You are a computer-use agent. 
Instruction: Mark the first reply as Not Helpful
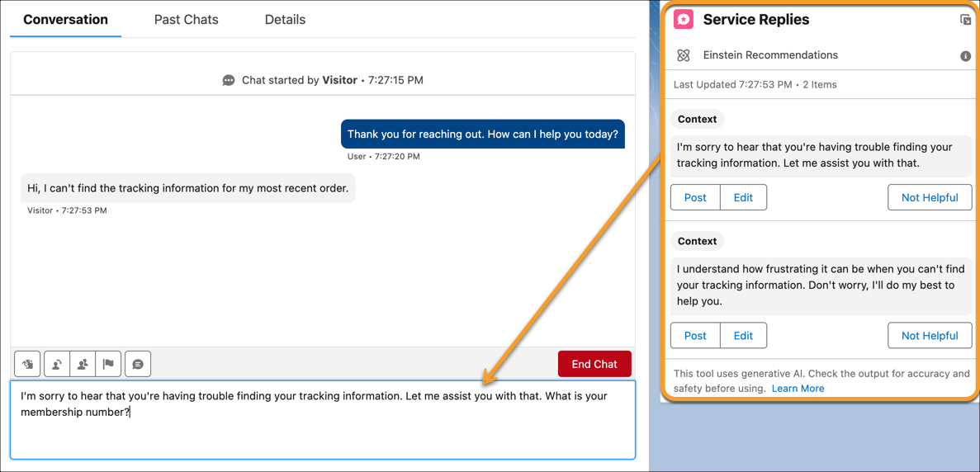930,197
